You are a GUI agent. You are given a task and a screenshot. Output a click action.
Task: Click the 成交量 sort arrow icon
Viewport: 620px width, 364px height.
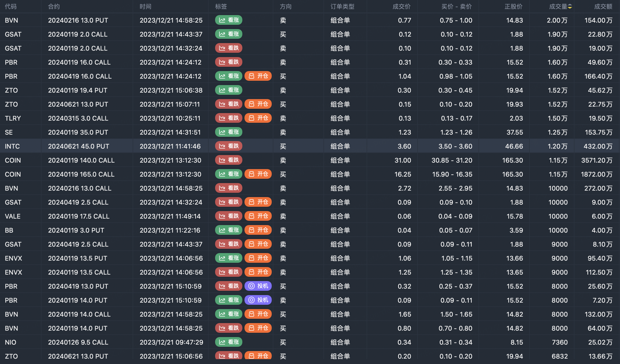click(570, 7)
